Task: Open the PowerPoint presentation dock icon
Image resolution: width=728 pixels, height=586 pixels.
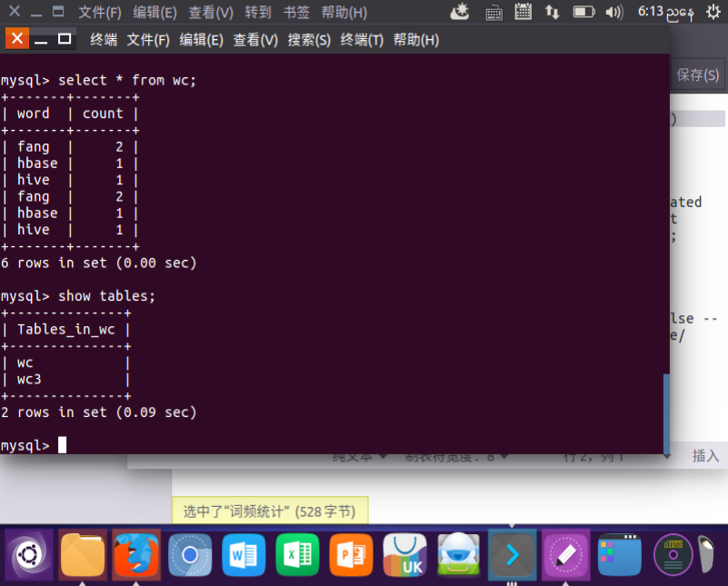Action: 351,554
